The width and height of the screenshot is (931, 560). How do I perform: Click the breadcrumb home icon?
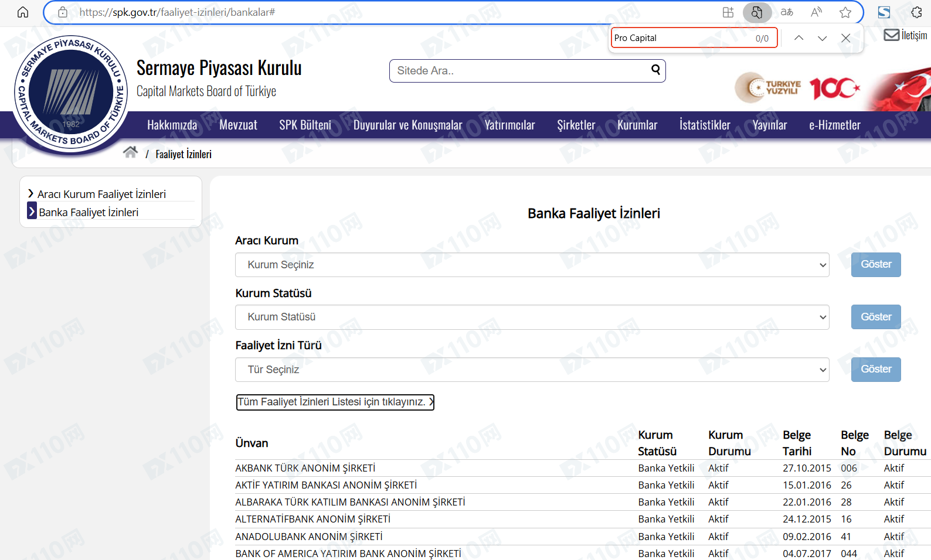[x=130, y=153]
